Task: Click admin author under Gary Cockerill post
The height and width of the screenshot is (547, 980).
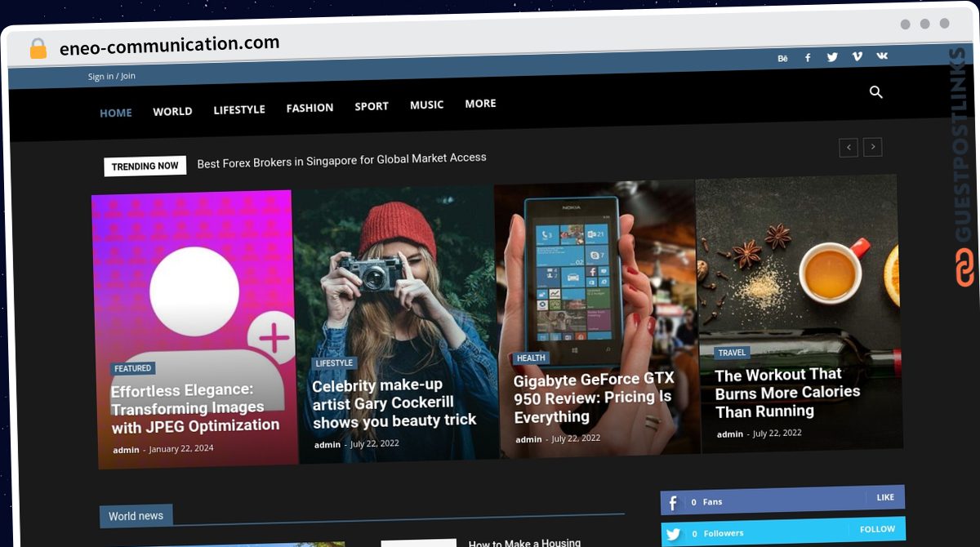Action: tap(327, 445)
